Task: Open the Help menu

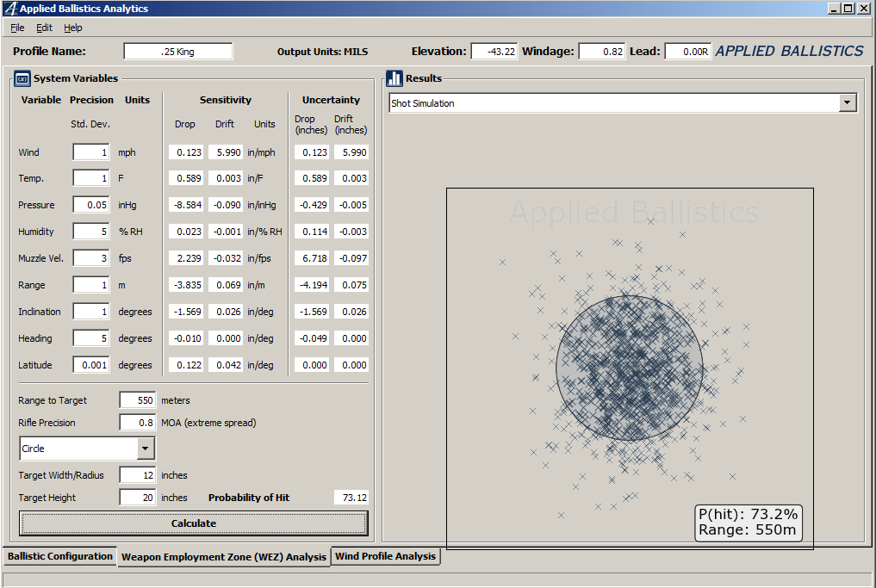Action: (x=72, y=28)
